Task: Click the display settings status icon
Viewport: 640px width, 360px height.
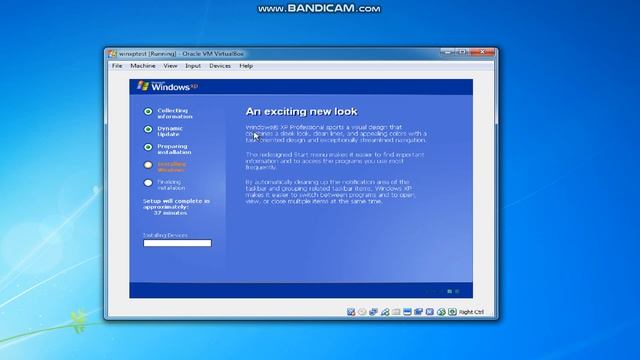Action: pos(407,312)
